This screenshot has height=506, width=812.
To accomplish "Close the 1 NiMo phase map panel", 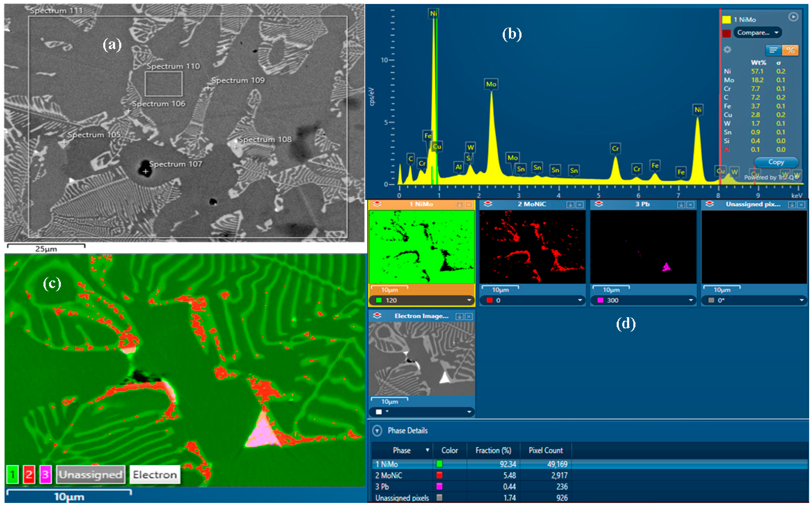I will [x=469, y=205].
